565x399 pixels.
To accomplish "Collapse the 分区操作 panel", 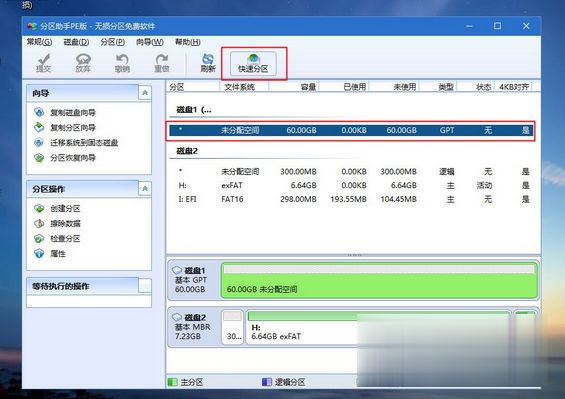I will (x=145, y=189).
